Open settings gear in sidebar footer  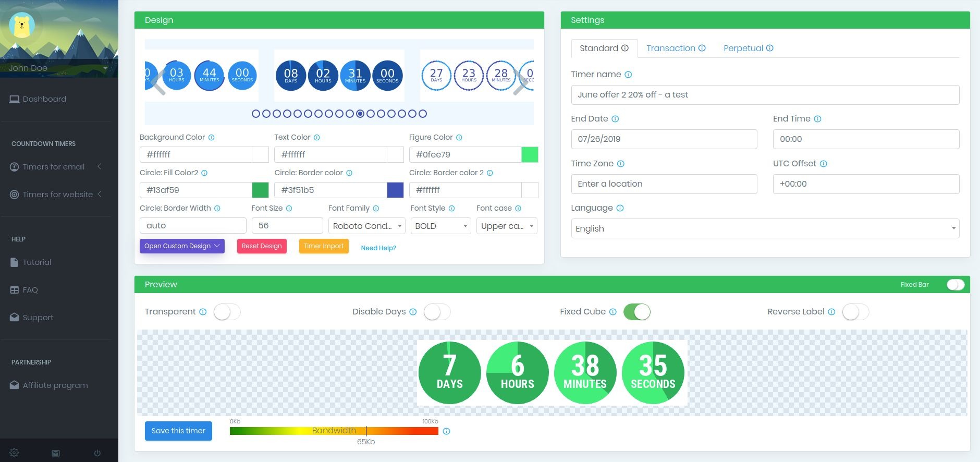tap(14, 453)
